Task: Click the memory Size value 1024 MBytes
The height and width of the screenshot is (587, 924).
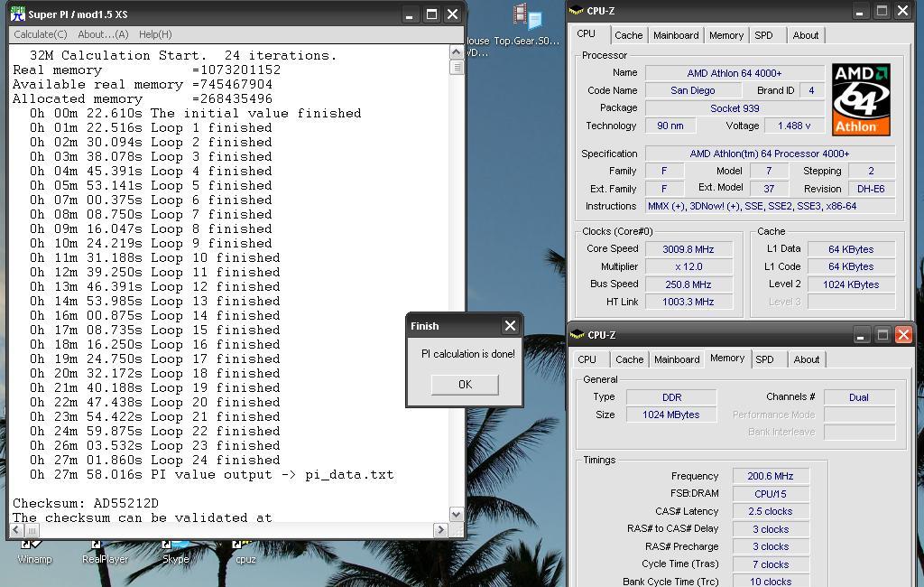Action: 671,415
